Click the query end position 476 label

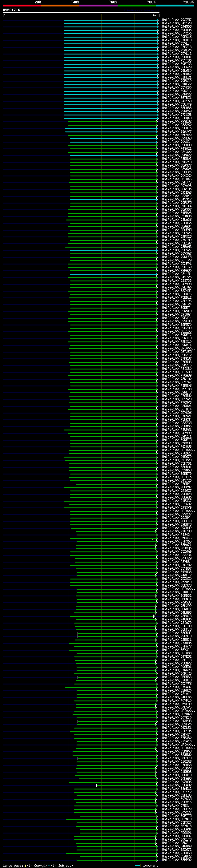(155, 15)
